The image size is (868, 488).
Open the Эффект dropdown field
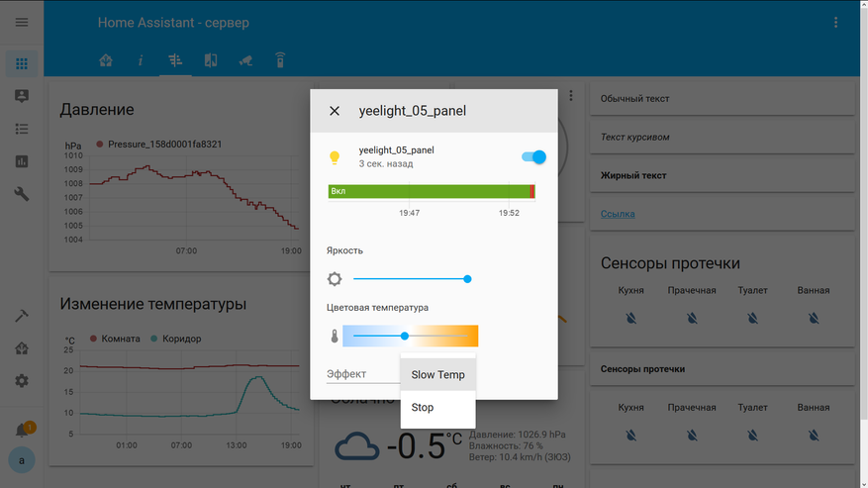coord(363,374)
